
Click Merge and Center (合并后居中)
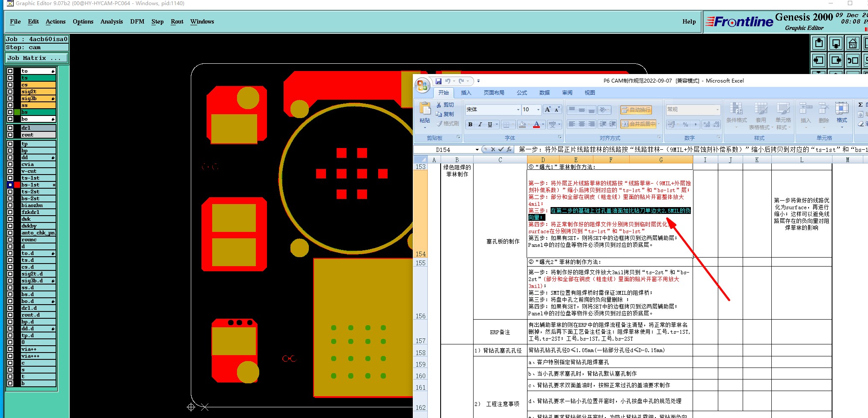coord(639,124)
